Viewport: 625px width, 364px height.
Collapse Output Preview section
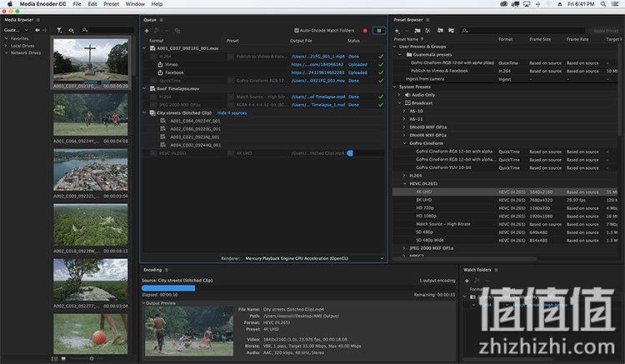(144, 303)
